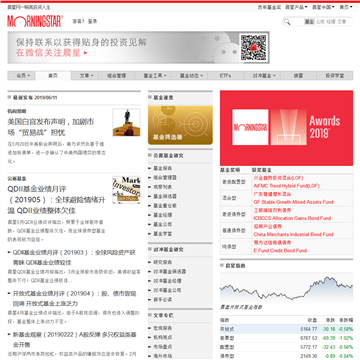Open 对冲基金筛选器 sidebar link
Viewport: 360px width, 360px height.
(x=169, y=272)
